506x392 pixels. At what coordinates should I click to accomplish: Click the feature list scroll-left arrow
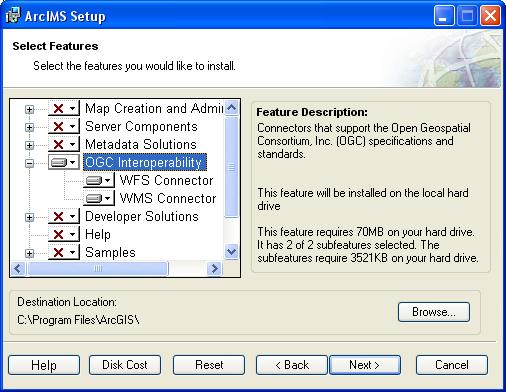pyautogui.click(x=18, y=268)
